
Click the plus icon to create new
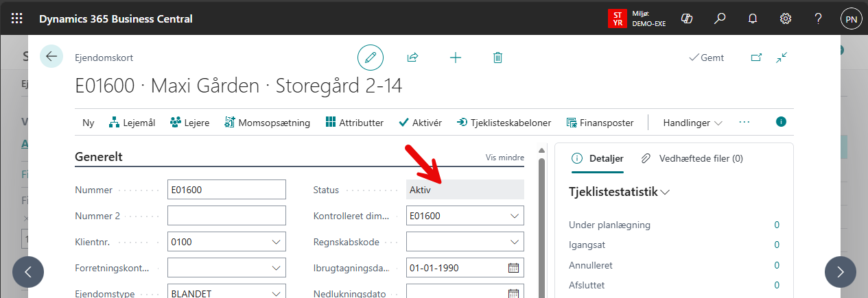point(455,58)
